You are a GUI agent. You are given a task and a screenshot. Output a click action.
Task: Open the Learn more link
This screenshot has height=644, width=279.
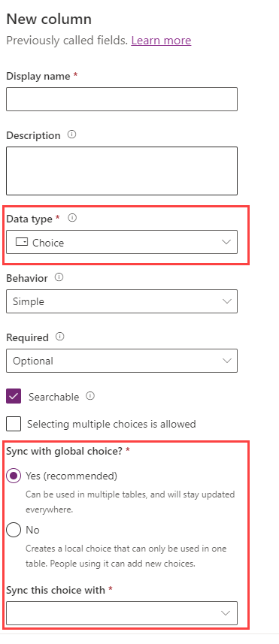point(161,41)
